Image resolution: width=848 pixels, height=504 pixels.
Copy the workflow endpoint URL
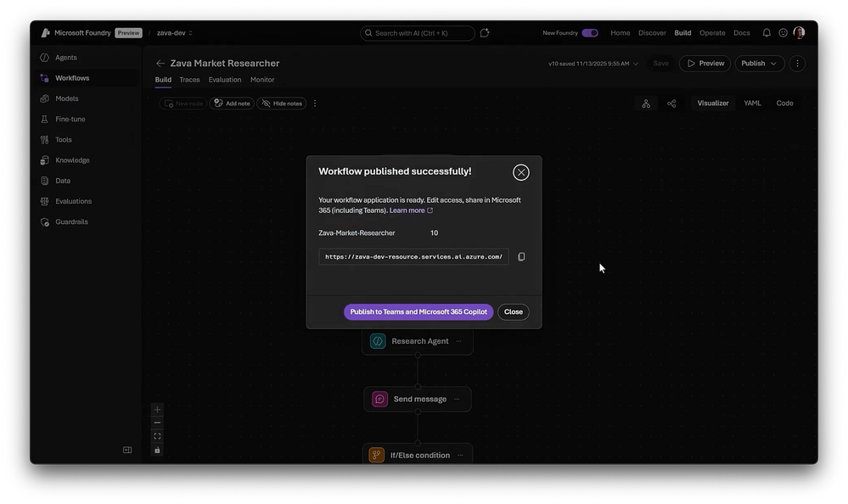(x=521, y=257)
